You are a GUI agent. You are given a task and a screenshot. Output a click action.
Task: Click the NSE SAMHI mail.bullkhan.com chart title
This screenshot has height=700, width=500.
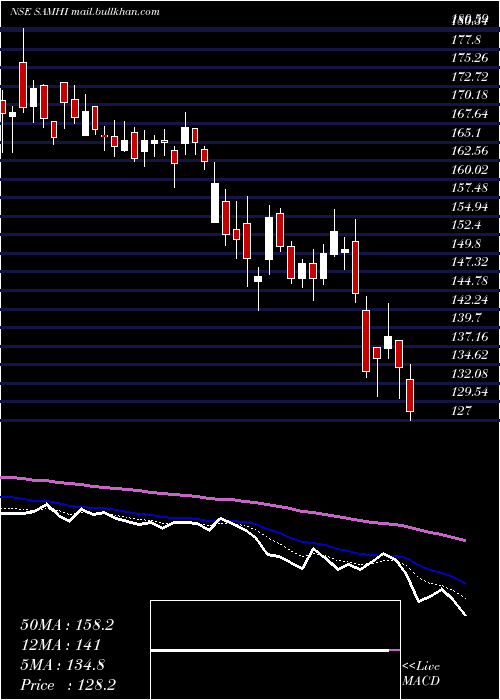tap(85, 12)
